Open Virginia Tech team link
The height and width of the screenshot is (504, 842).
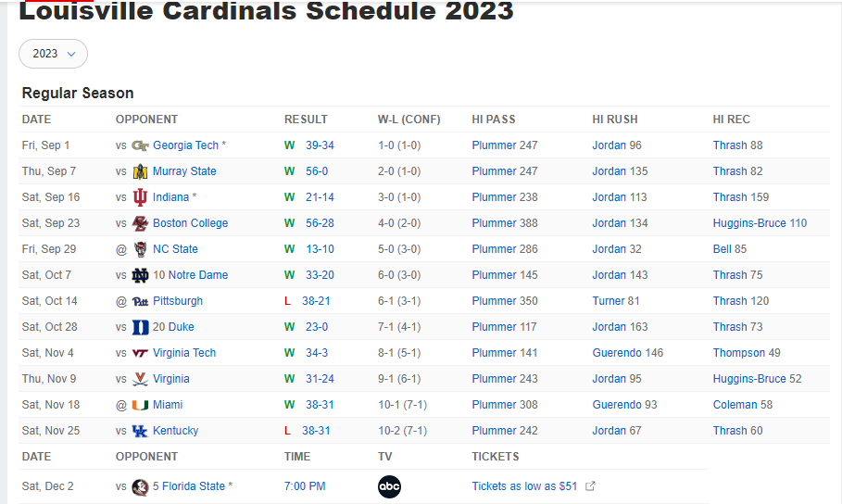[184, 353]
